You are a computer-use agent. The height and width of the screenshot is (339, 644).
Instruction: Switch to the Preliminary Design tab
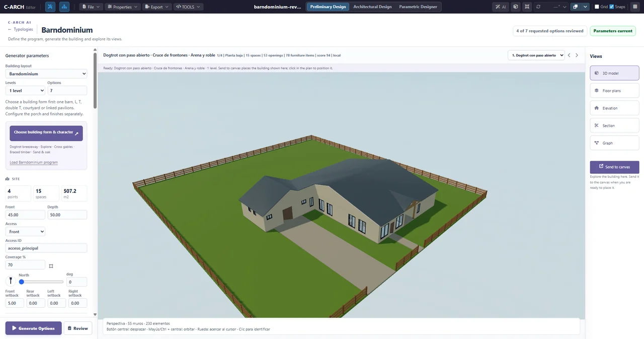pyautogui.click(x=328, y=7)
